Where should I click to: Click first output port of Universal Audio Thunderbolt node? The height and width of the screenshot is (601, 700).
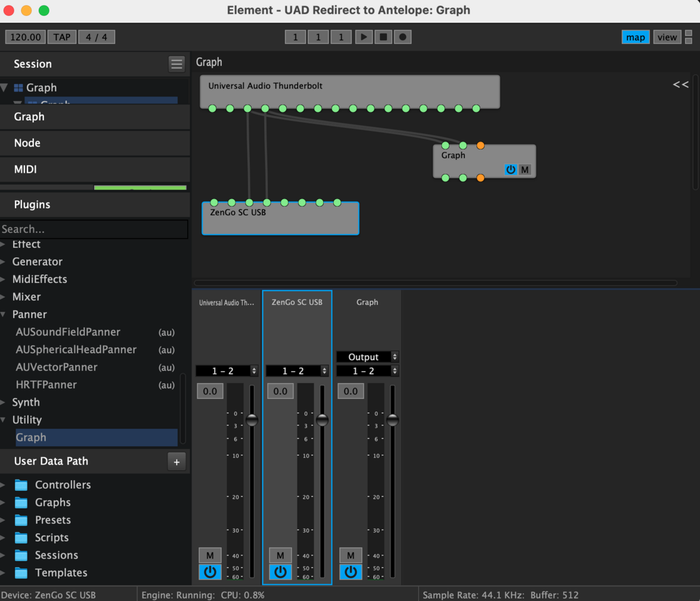click(x=212, y=108)
